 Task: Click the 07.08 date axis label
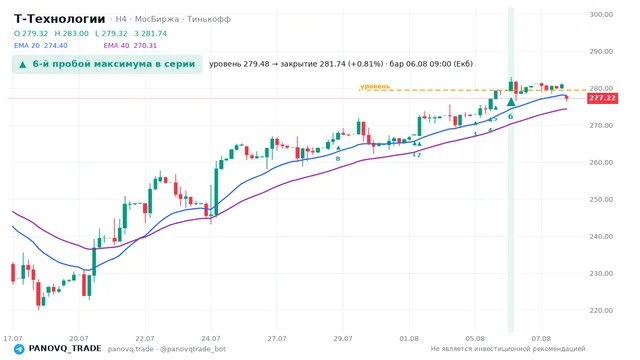click(x=541, y=339)
